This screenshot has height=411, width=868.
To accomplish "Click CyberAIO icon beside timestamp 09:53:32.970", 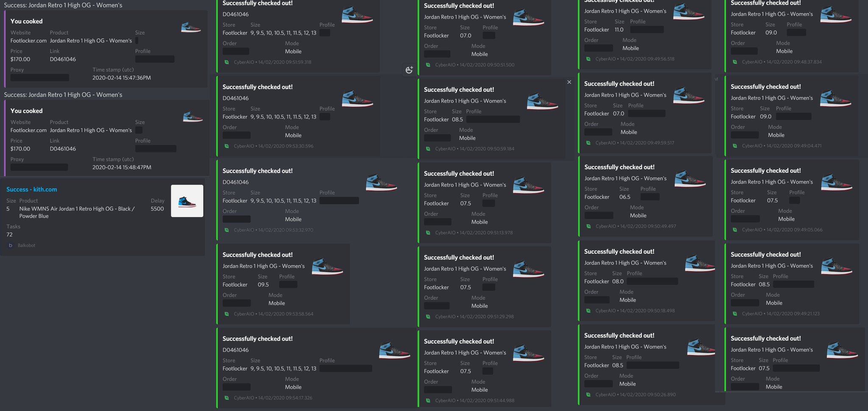I will [227, 230].
